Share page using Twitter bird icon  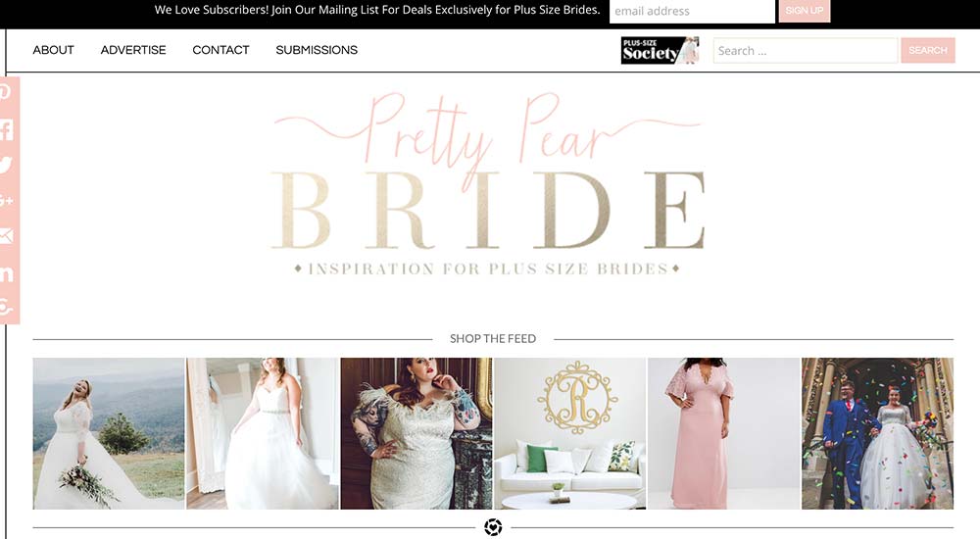pos(6,165)
